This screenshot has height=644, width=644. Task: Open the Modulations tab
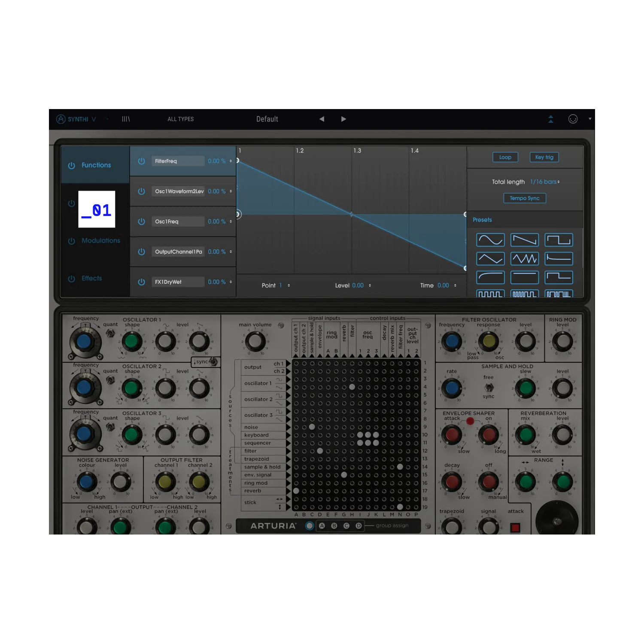[x=101, y=241]
